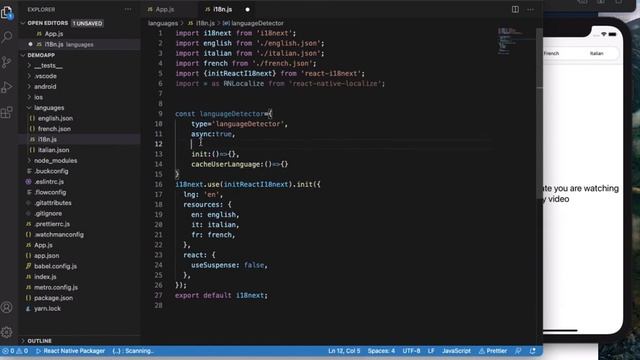
Task: Change language mode via JavaScript
Action: tap(456, 351)
